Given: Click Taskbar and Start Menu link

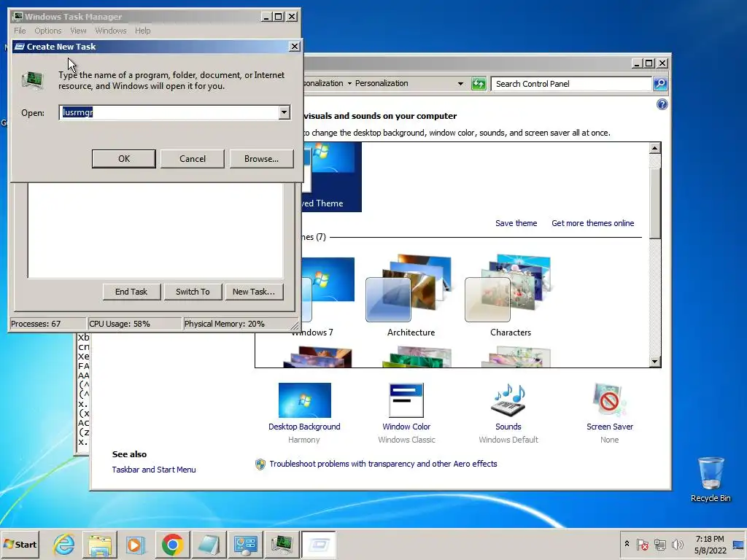Looking at the screenshot, I should tap(154, 470).
